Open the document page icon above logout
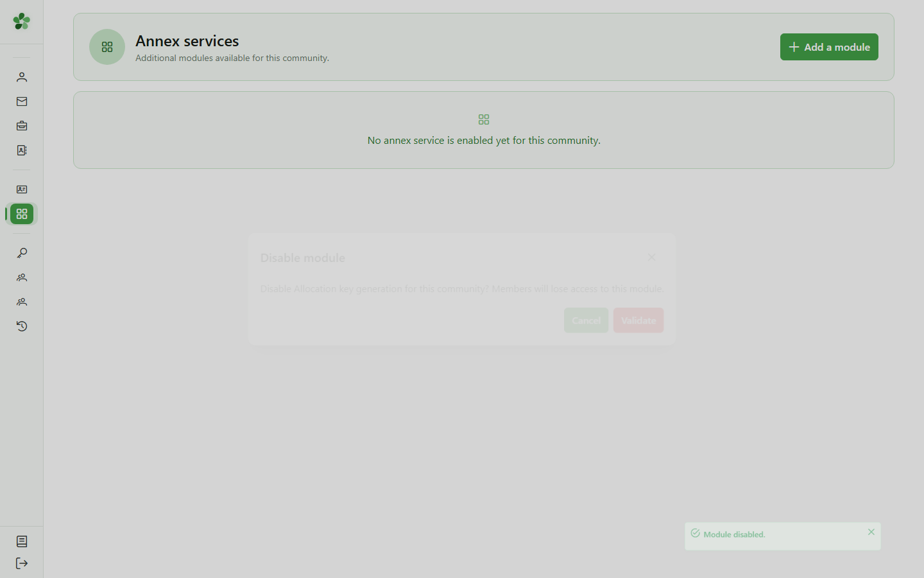This screenshot has width=924, height=578. pos(22,541)
